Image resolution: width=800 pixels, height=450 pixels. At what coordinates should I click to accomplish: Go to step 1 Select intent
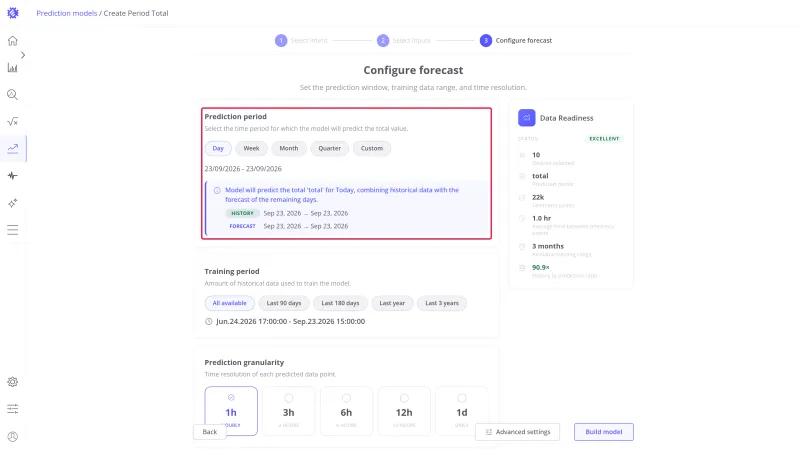(301, 40)
